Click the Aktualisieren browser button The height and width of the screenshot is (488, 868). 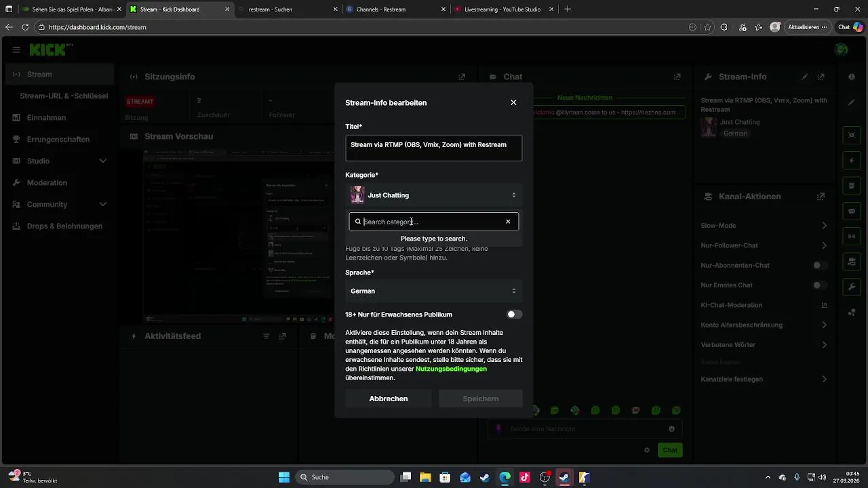808,27
